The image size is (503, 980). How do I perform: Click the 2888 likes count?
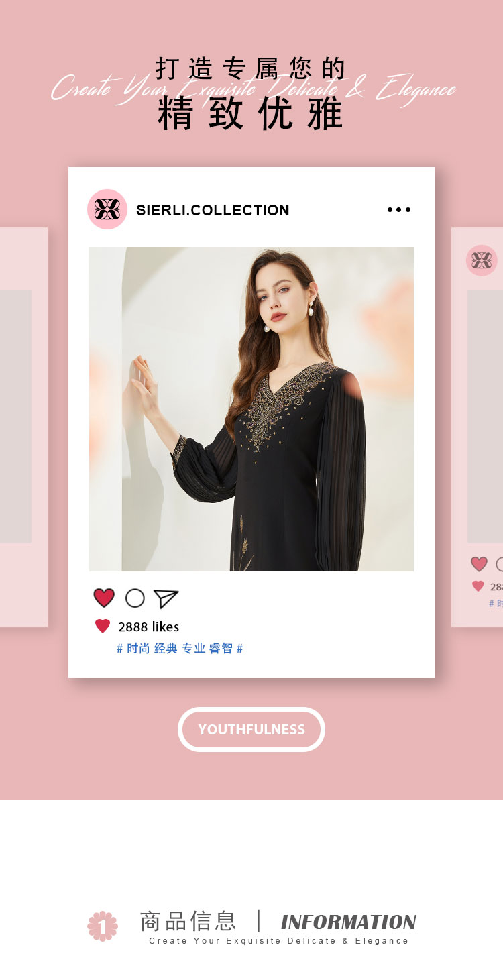148,627
